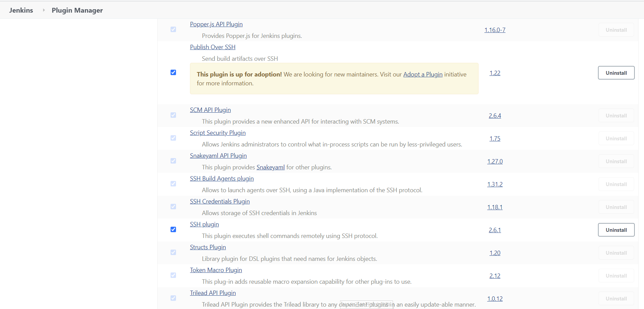Image resolution: width=644 pixels, height=309 pixels.
Task: Toggle the SCM API Plugin checkbox
Action: coord(173,115)
